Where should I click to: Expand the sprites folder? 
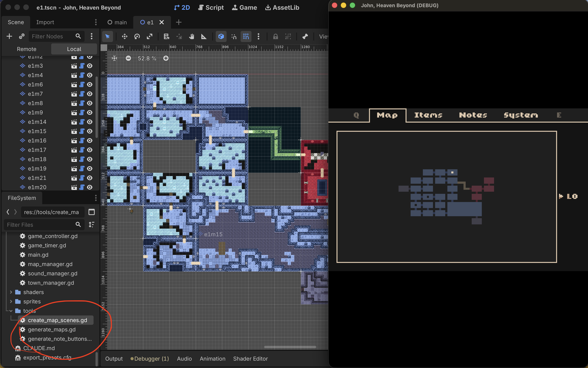coord(11,301)
